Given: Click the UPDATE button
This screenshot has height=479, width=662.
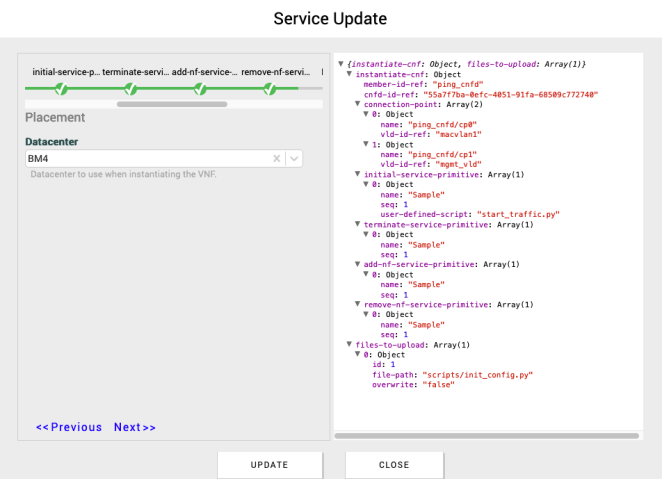Looking at the screenshot, I should coord(269,465).
